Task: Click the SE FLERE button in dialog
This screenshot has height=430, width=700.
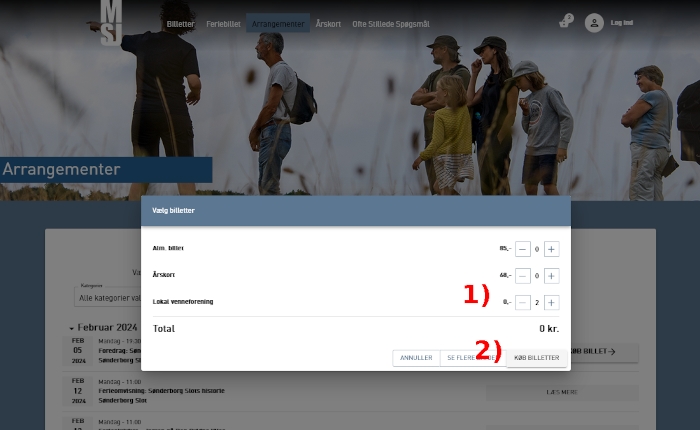Action: click(473, 358)
